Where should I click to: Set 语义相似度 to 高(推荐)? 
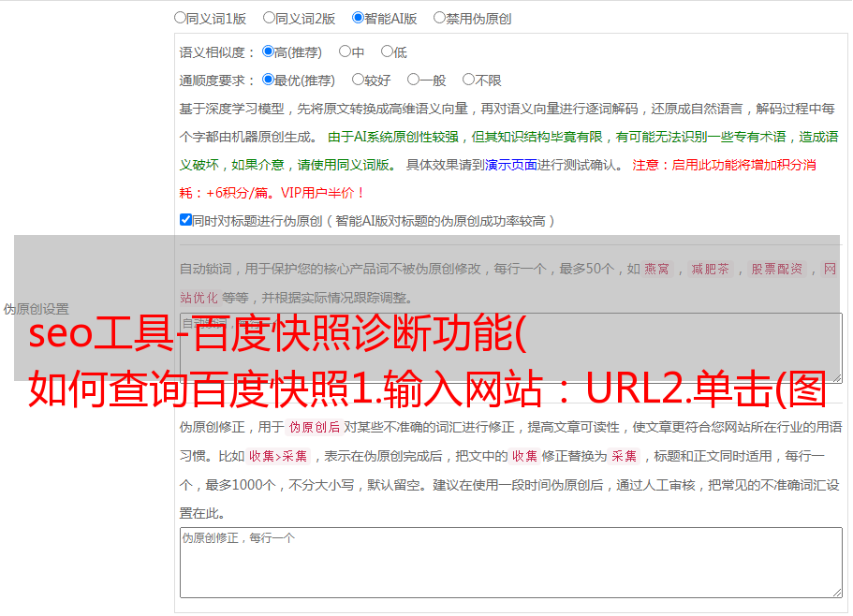pyautogui.click(x=268, y=51)
